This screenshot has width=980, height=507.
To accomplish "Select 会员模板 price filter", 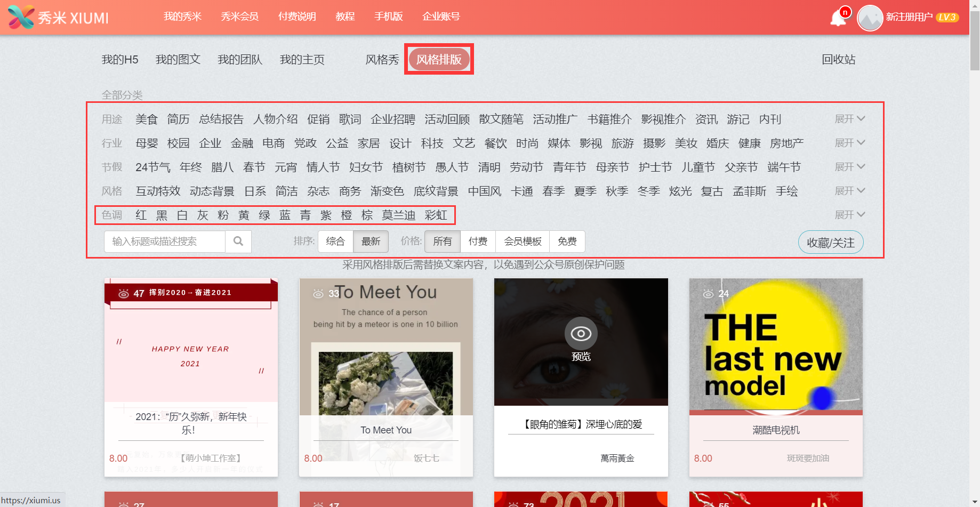I will tap(522, 242).
